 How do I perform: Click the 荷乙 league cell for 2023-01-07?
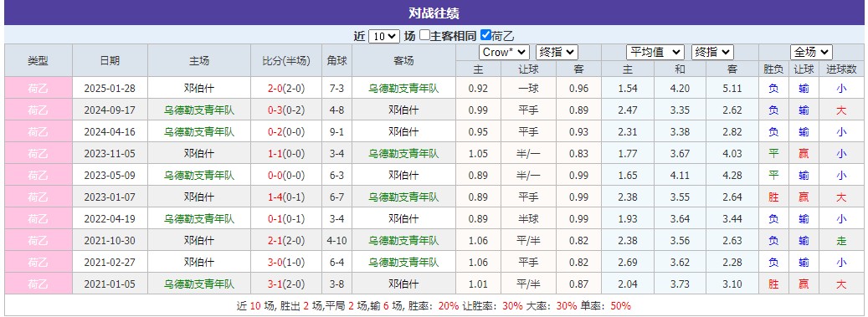(39, 197)
